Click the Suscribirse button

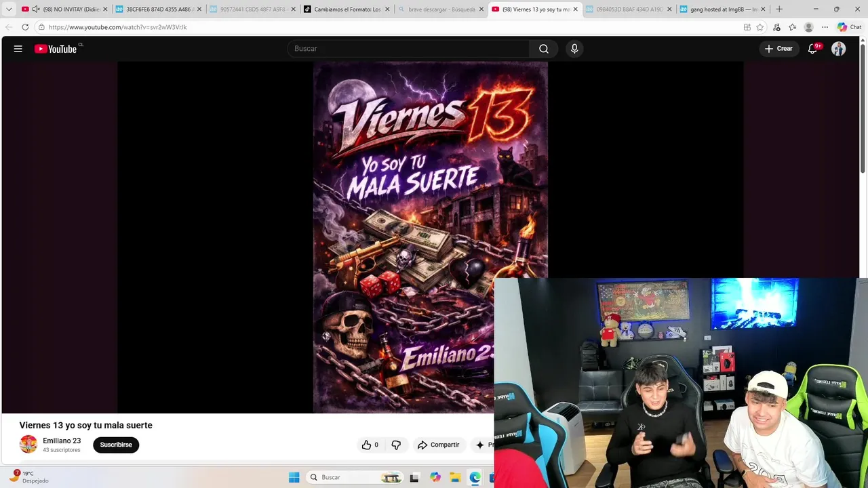[116, 445]
